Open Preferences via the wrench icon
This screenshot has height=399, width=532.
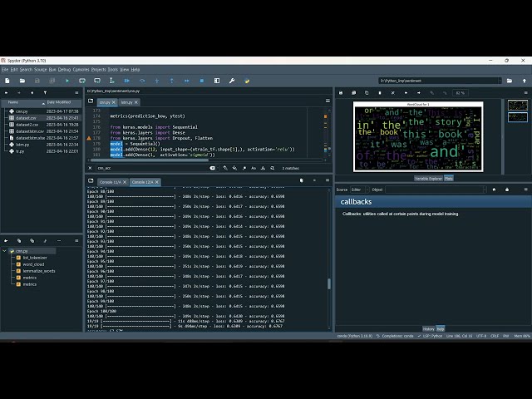(232, 81)
